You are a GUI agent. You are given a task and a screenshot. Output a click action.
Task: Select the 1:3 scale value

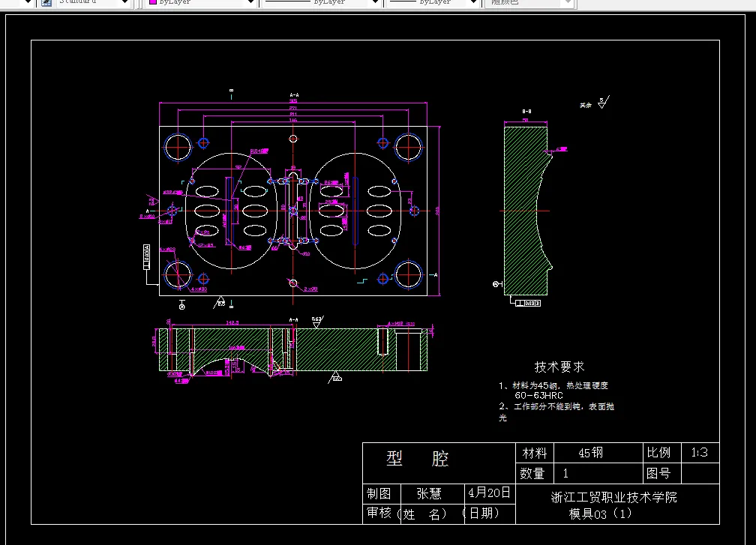click(699, 453)
